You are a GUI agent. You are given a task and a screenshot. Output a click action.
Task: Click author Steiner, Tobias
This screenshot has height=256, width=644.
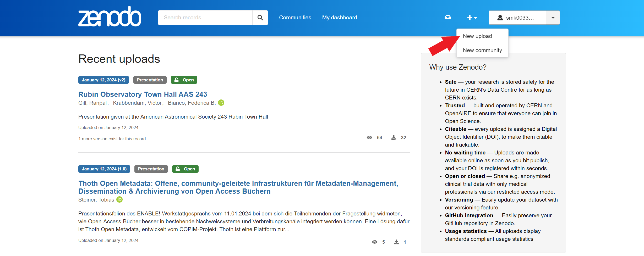[96, 200]
